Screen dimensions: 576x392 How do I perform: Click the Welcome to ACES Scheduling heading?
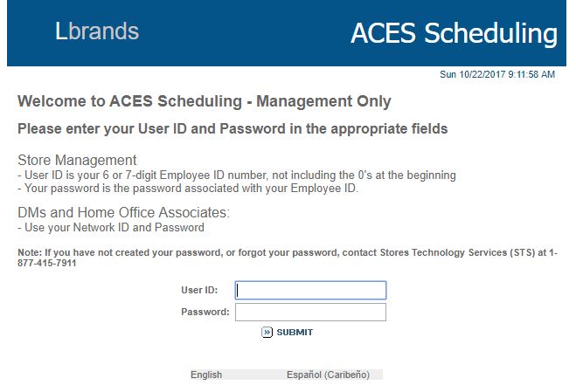click(x=205, y=101)
